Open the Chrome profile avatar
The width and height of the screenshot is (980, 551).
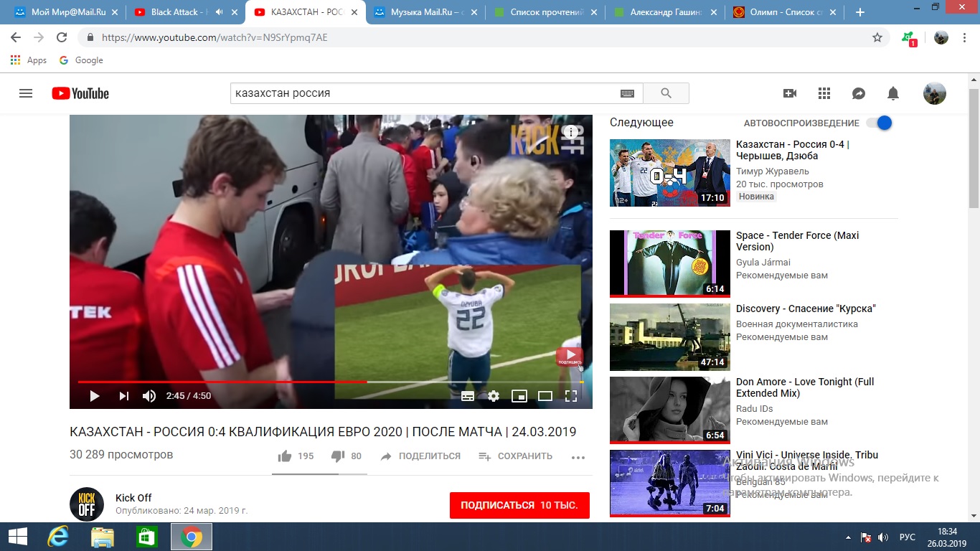(941, 37)
